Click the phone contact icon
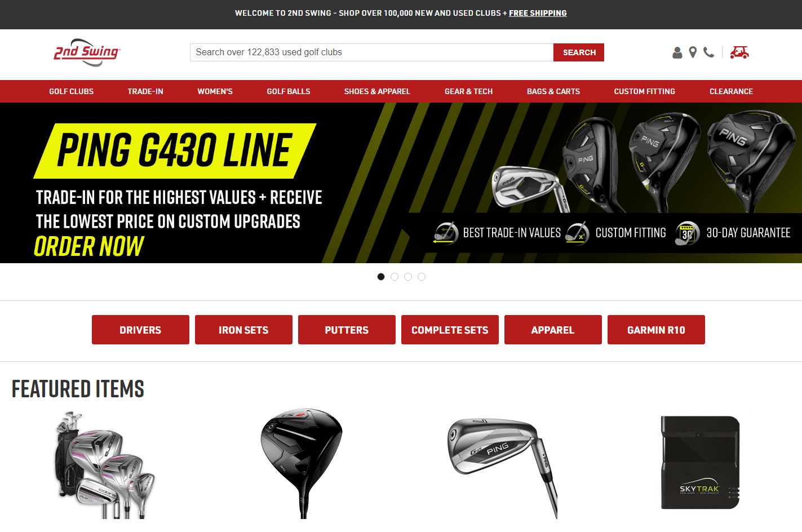802x532 pixels. pos(708,52)
